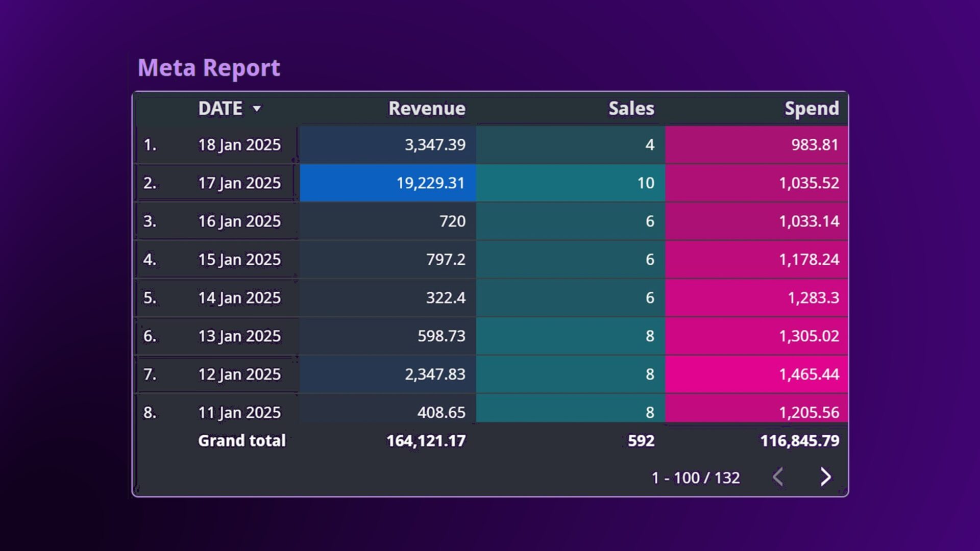Click revenue value 2,347.83
Image resolution: width=980 pixels, height=551 pixels.
click(435, 374)
